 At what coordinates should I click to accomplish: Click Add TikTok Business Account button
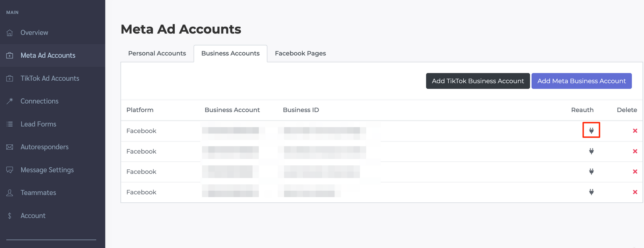coord(478,81)
